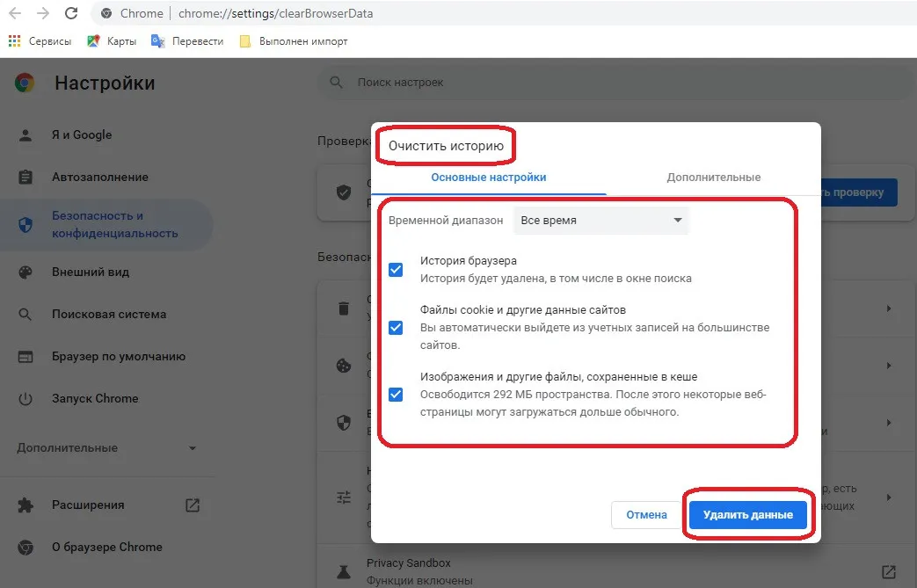Click the Отмена cancel button

646,515
